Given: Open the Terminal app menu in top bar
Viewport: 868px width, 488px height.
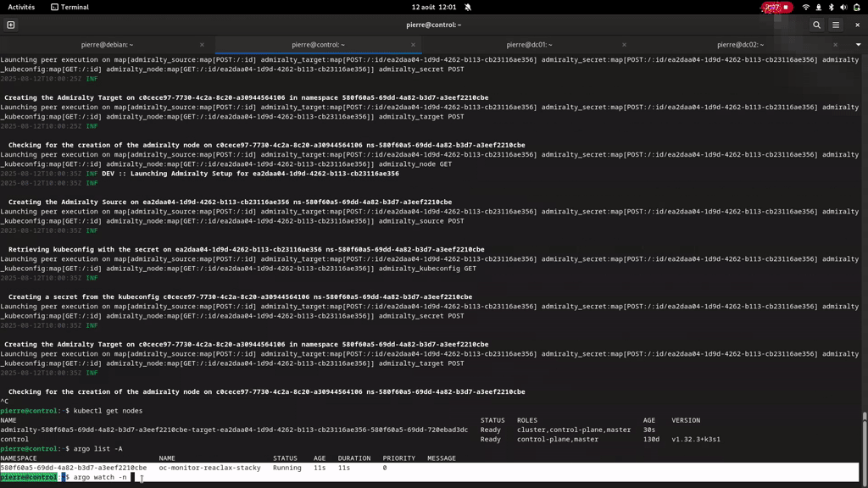Looking at the screenshot, I should point(70,7).
